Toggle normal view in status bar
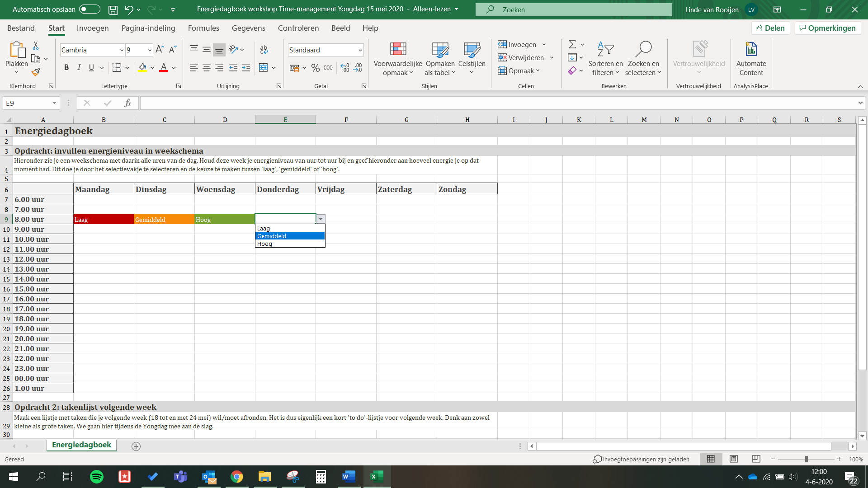Screen dimensions: 868x488 (x=711, y=459)
